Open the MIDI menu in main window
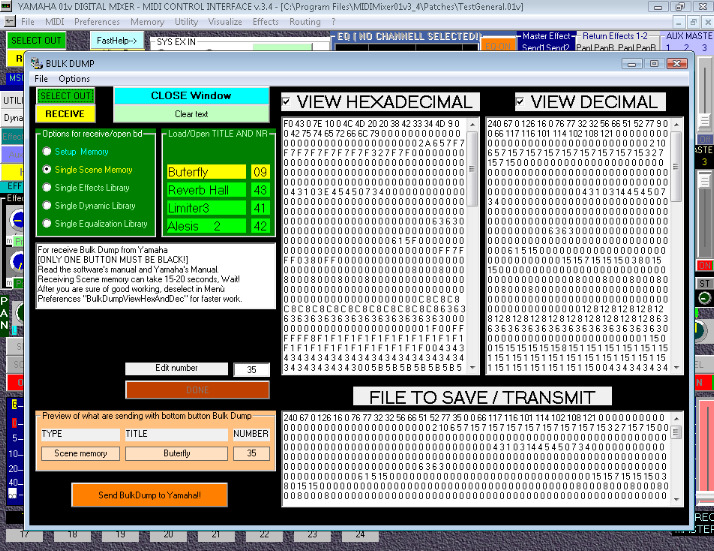Screen dimensions: 714x551 coord(55,22)
